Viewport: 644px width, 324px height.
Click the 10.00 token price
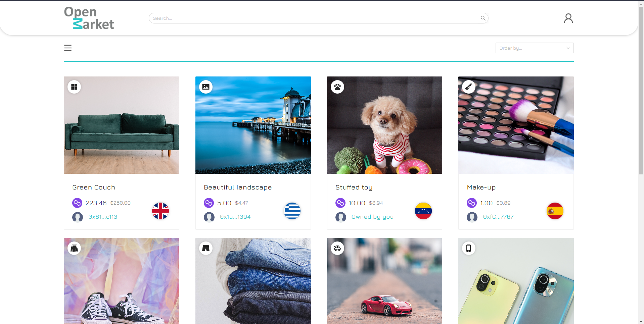pos(357,203)
